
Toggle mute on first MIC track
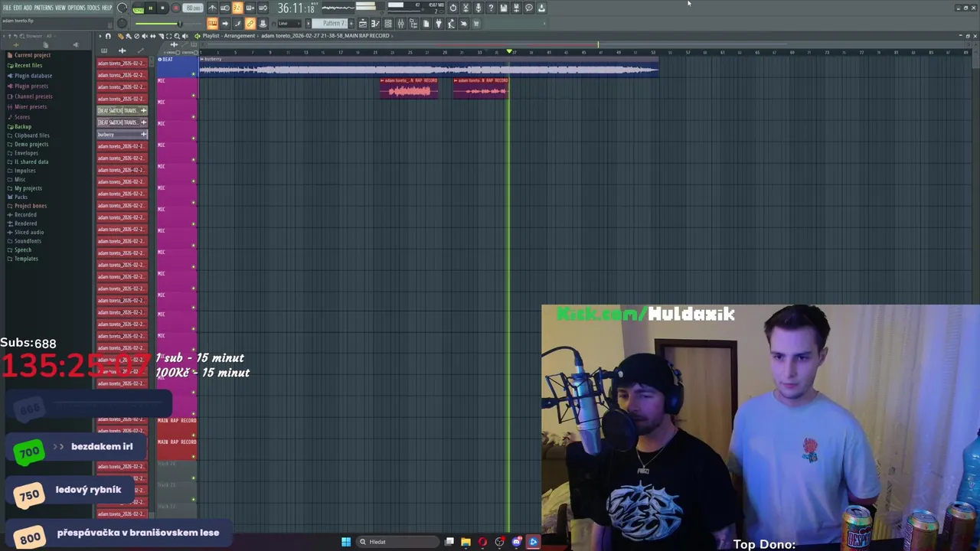194,96
